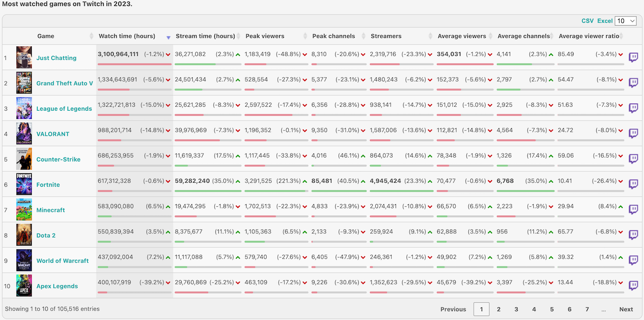
Task: Open the Grand Theft Auto V game link
Action: click(64, 84)
